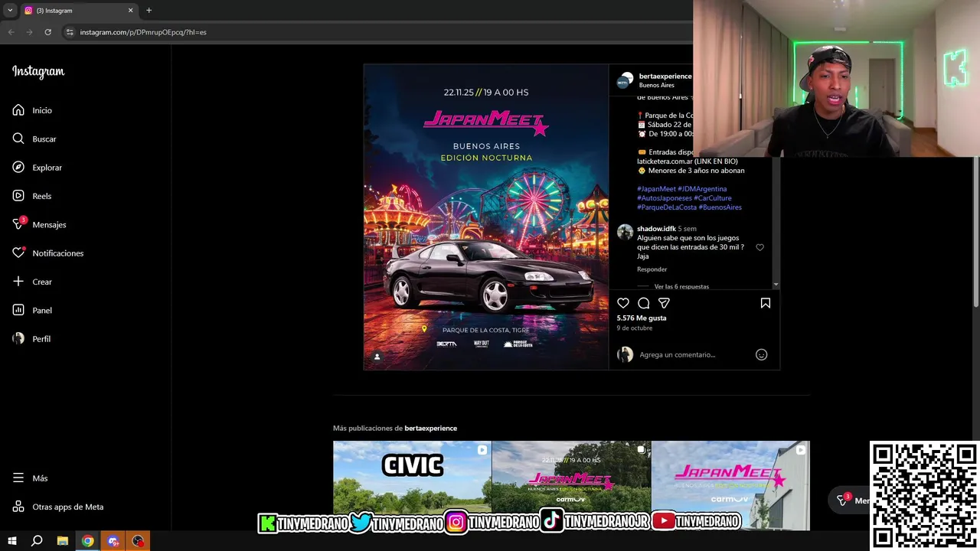This screenshot has width=980, height=551.
Task: Click Responder under shadow.idfk comment
Action: 652,269
